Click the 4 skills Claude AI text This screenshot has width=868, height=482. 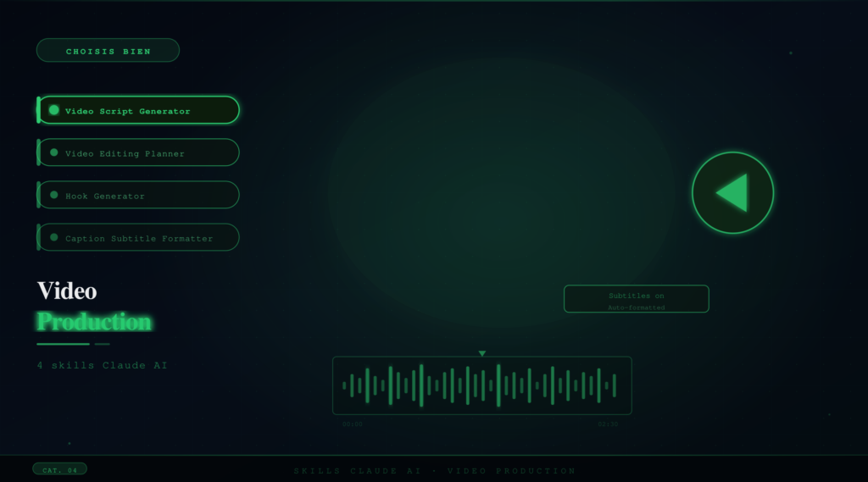coord(102,365)
